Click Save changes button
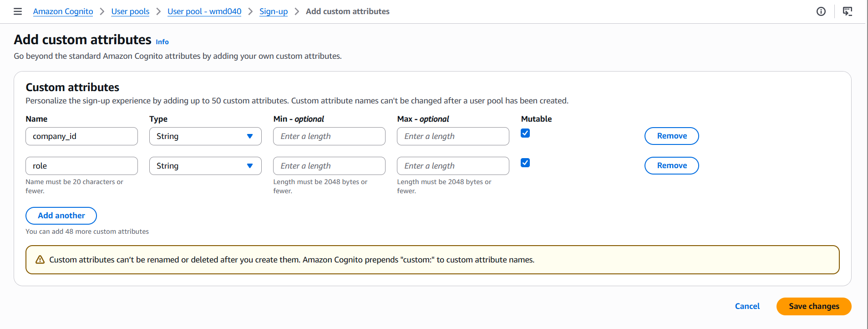This screenshot has height=329, width=868. 813,306
